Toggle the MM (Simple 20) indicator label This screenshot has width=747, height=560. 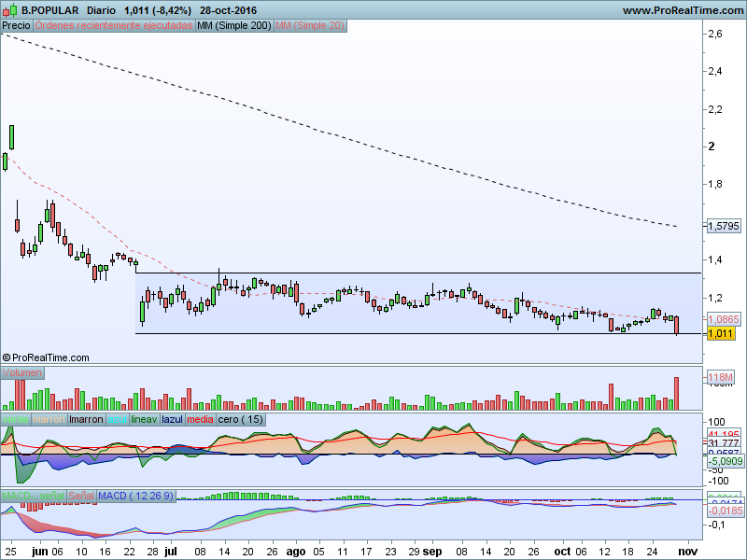[x=310, y=25]
